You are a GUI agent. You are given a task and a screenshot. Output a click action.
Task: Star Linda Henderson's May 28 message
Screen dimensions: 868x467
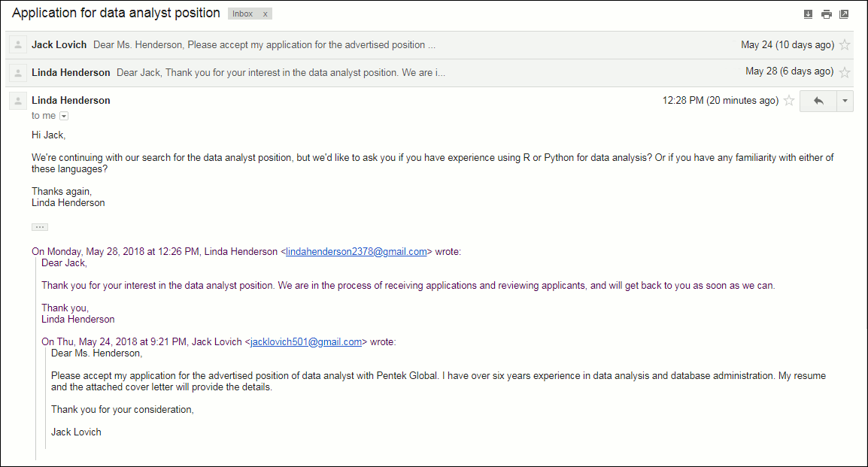(x=845, y=72)
